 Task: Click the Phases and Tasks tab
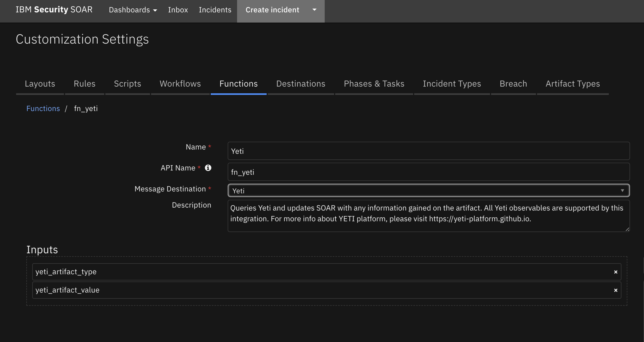tap(374, 83)
